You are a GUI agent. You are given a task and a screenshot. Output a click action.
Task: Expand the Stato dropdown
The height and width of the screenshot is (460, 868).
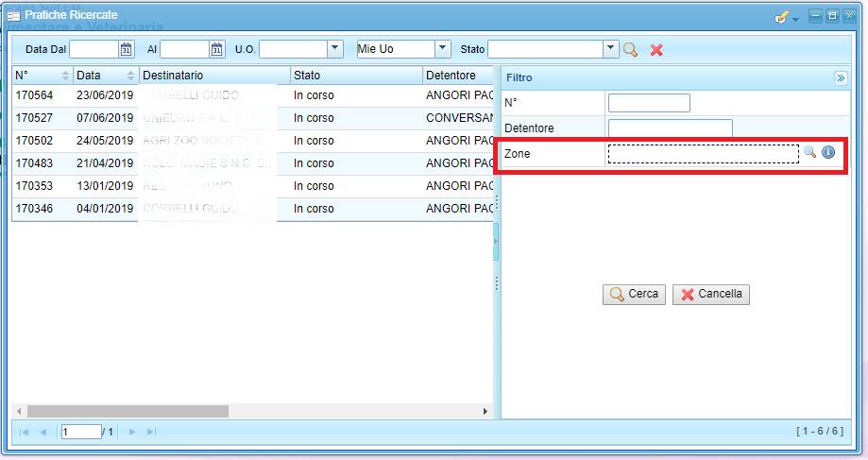(x=610, y=49)
